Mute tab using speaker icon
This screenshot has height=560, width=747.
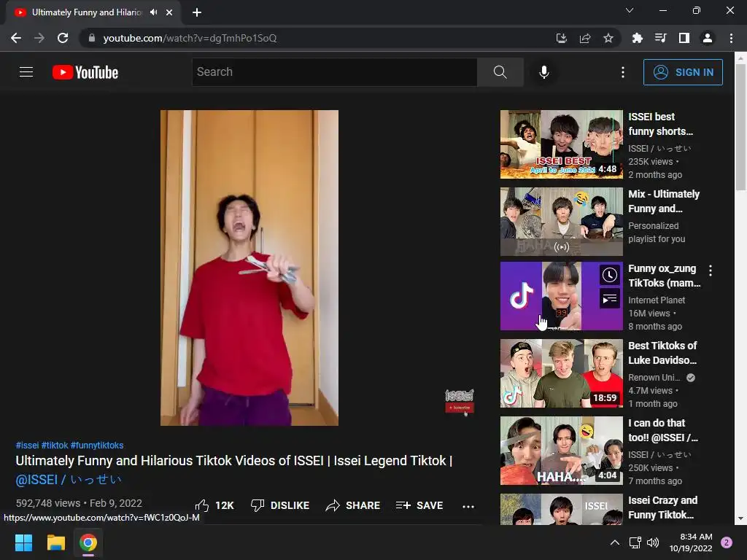coord(153,12)
